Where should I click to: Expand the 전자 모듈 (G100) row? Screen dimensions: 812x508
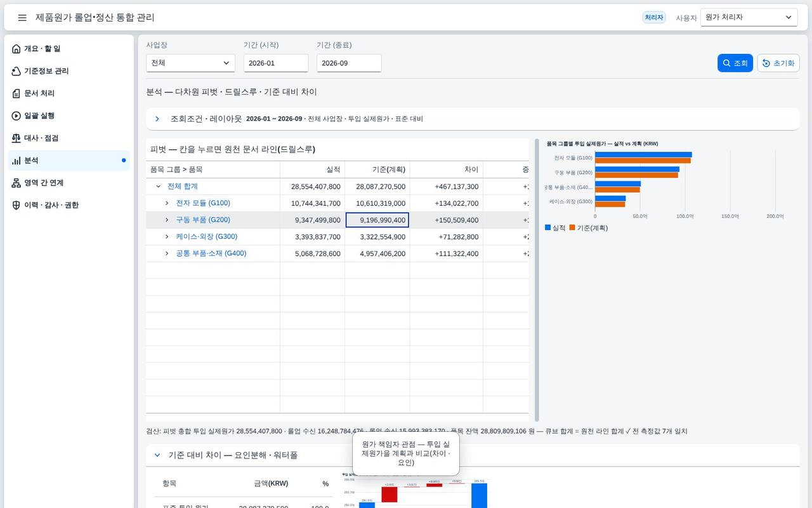click(167, 203)
